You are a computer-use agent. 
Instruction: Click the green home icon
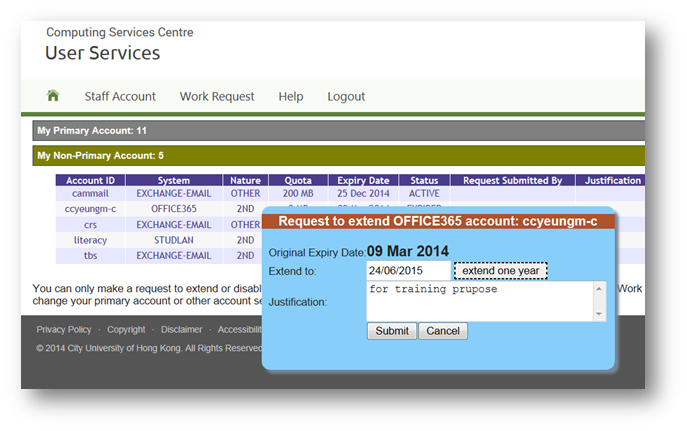53,96
